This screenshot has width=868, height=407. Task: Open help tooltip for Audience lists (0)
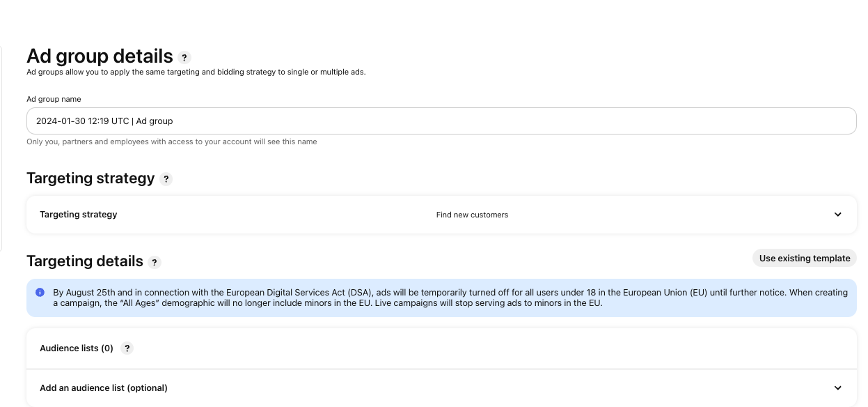(x=127, y=348)
